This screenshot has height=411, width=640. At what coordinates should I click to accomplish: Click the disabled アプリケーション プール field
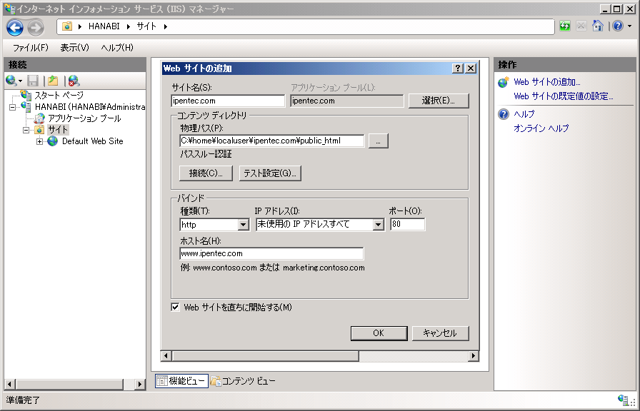(x=347, y=101)
